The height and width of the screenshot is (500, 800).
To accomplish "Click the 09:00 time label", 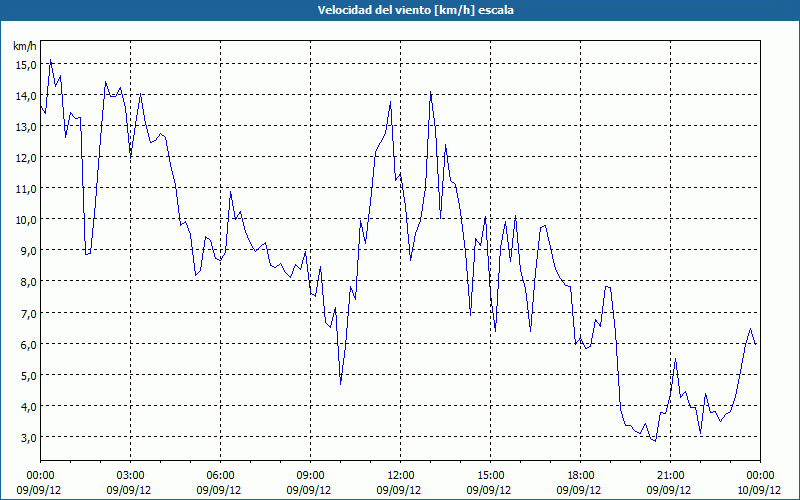I will (x=310, y=476).
